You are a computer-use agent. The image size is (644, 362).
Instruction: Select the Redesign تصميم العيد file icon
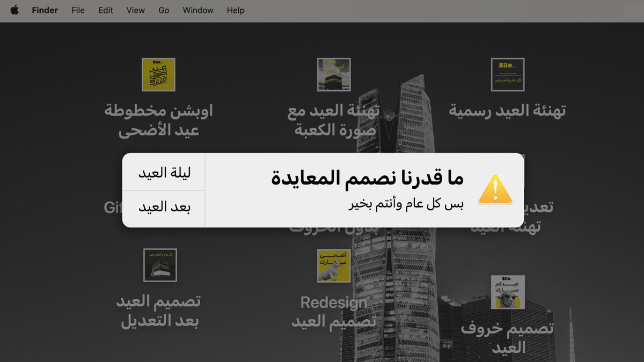click(334, 265)
